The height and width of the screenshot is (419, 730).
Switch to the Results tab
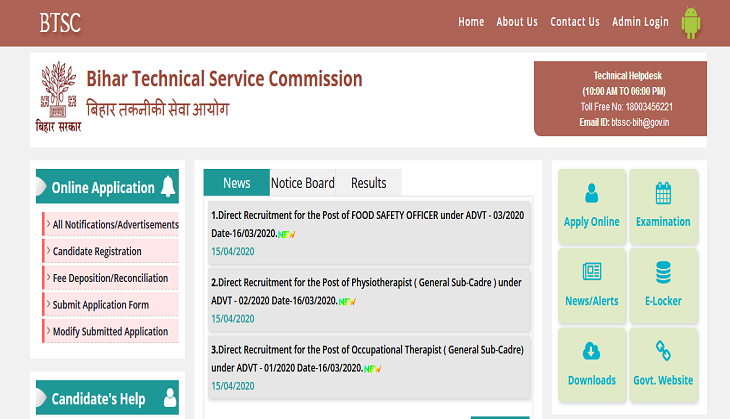coord(368,182)
